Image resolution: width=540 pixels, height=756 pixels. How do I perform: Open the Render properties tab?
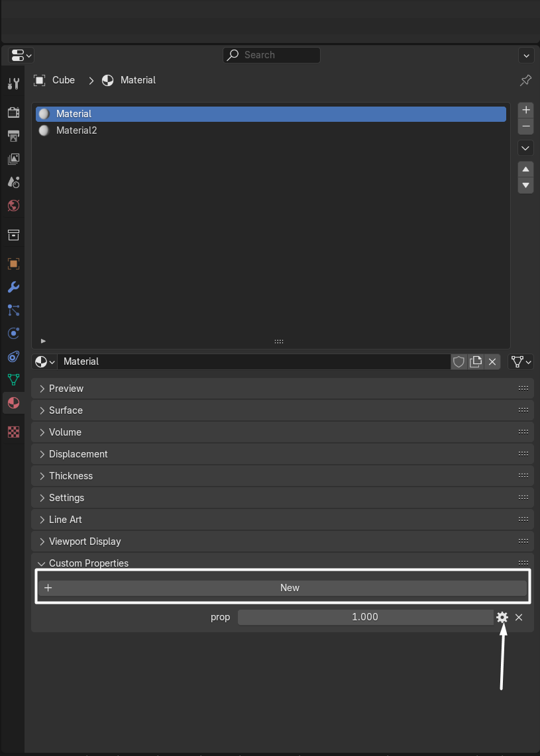13,112
